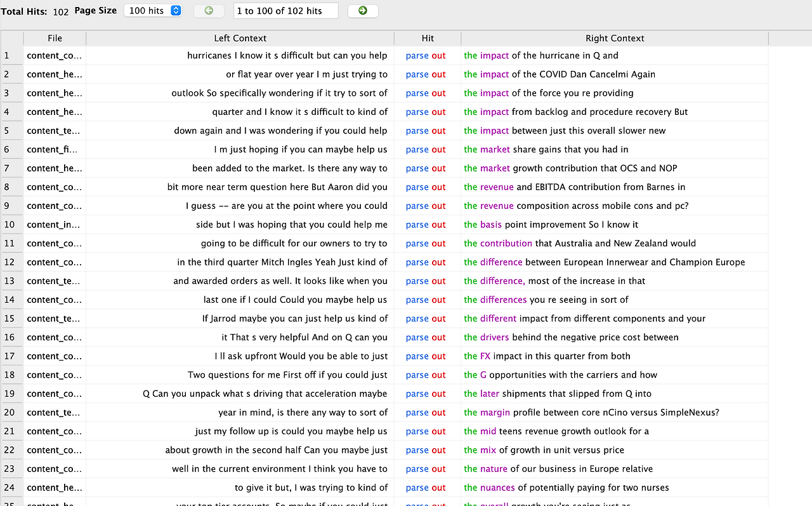This screenshot has height=506, width=812.
Task: Sort results by the File column header
Action: click(55, 38)
